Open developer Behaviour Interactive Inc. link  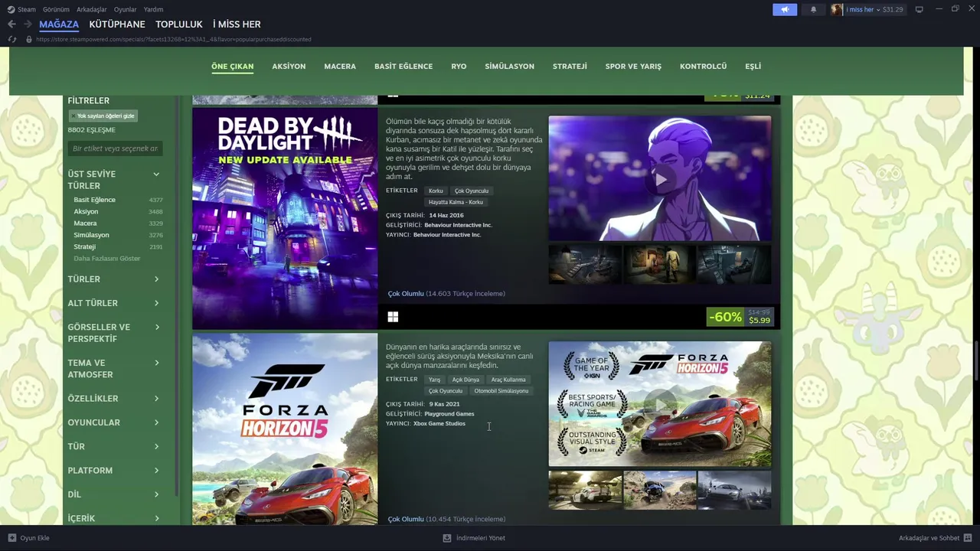[458, 225]
